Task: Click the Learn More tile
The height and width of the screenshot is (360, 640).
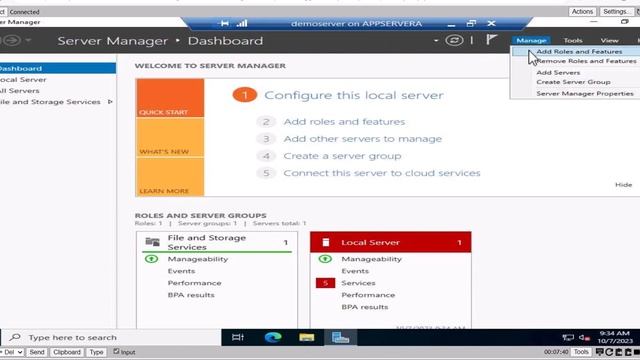Action: (x=170, y=177)
